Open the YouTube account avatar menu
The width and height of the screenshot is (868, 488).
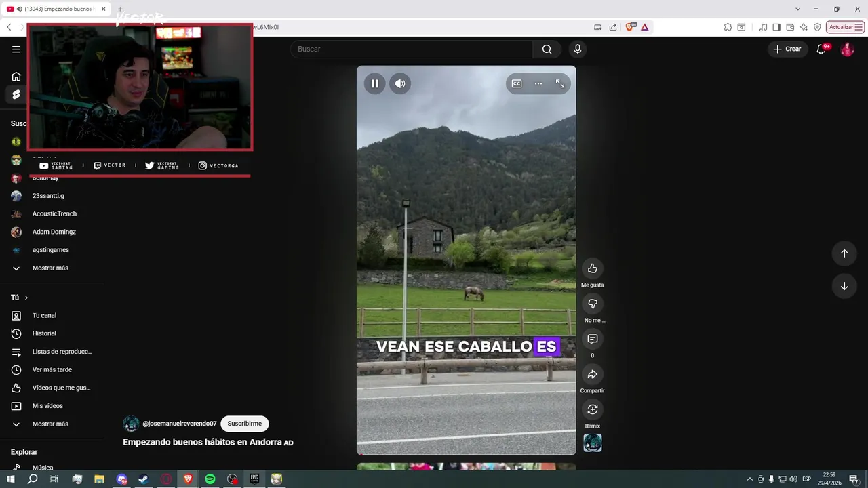point(847,49)
